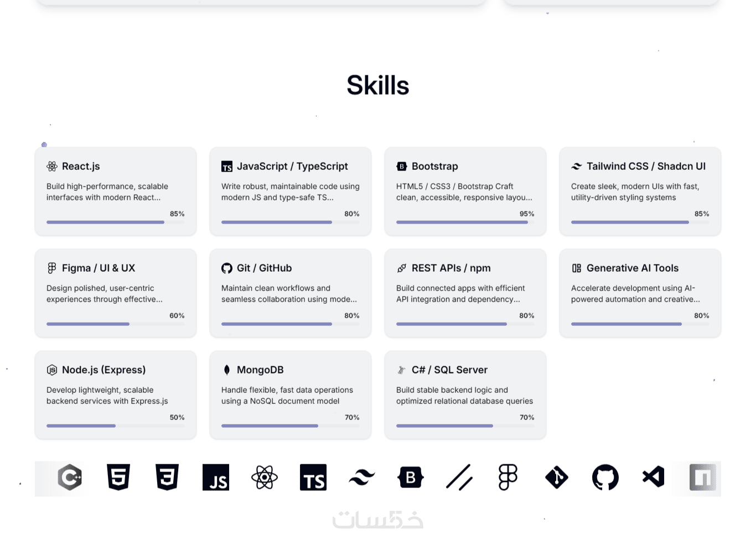Click the "C# / SQL Server" card title
The width and height of the screenshot is (756, 540).
449,370
